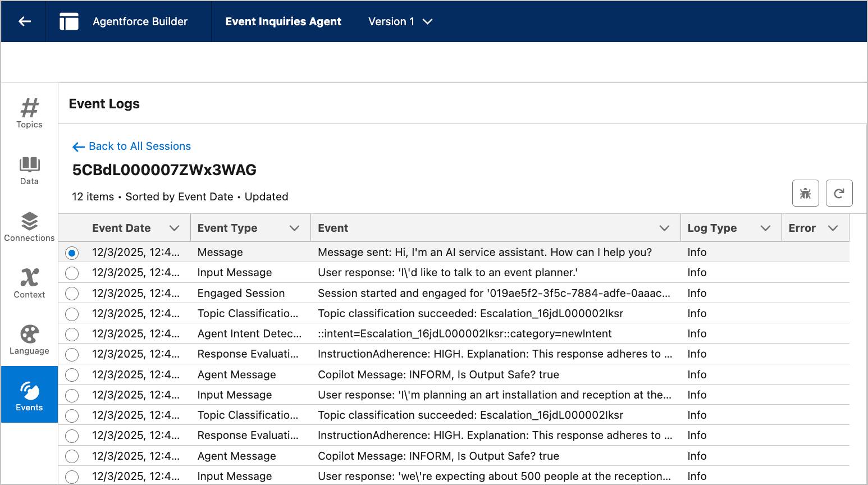Viewport: 868px width, 485px height.
Task: Click the debug bug icon above the table
Action: click(x=806, y=193)
